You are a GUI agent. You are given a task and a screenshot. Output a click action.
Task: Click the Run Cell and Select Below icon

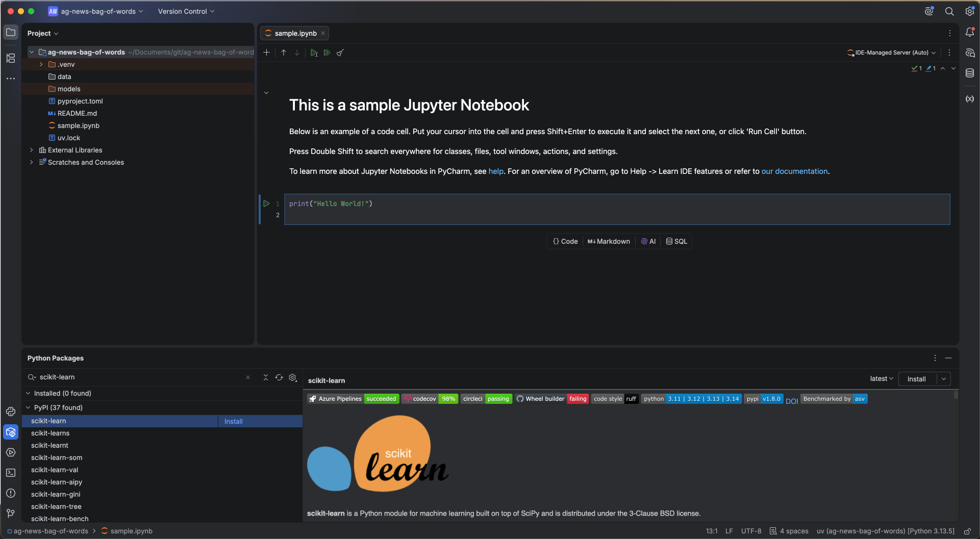314,53
